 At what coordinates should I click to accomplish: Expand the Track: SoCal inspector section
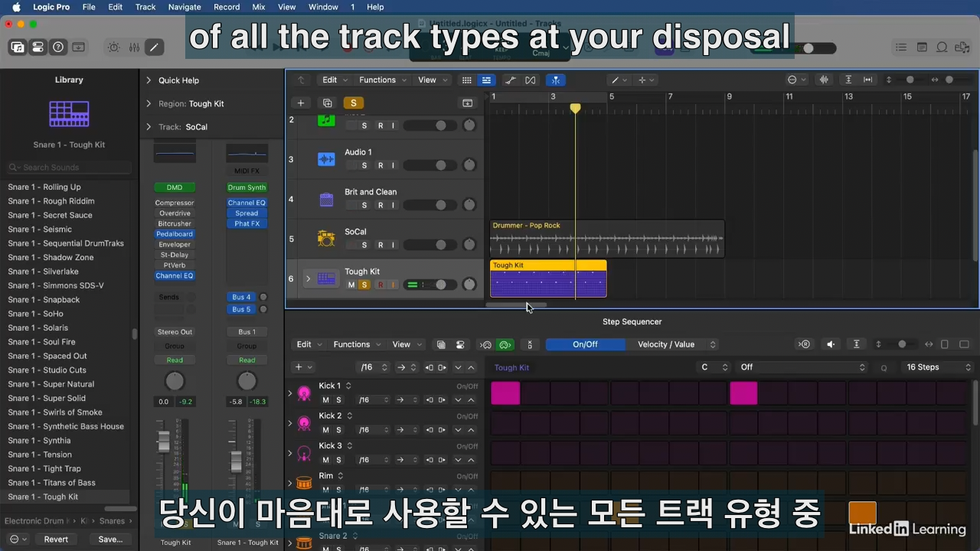[149, 127]
